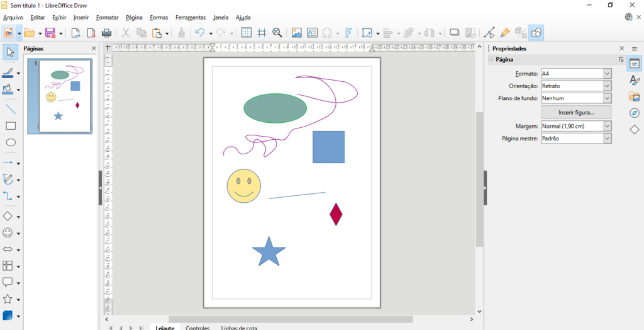The height and width of the screenshot is (330, 644).
Task: Pick the Insert Line tool
Action: pyautogui.click(x=11, y=109)
